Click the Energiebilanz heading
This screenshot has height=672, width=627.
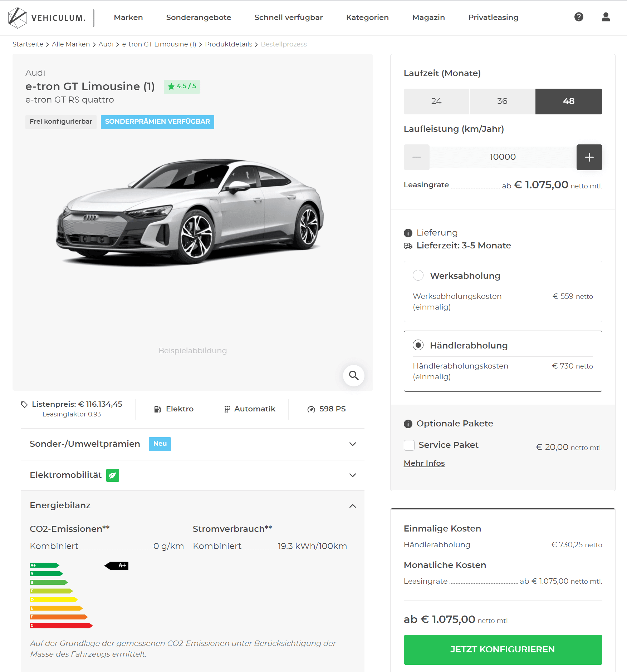point(60,506)
